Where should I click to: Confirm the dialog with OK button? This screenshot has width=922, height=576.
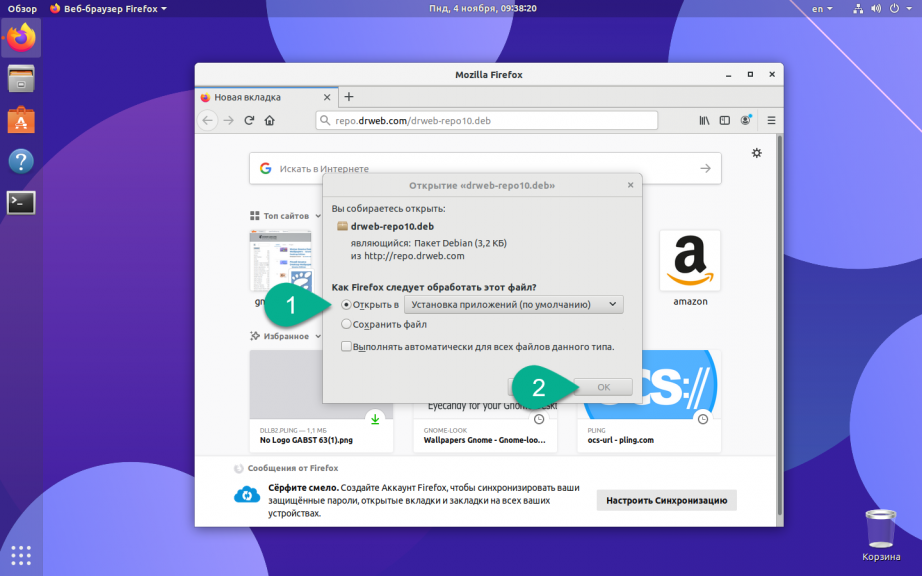click(603, 387)
